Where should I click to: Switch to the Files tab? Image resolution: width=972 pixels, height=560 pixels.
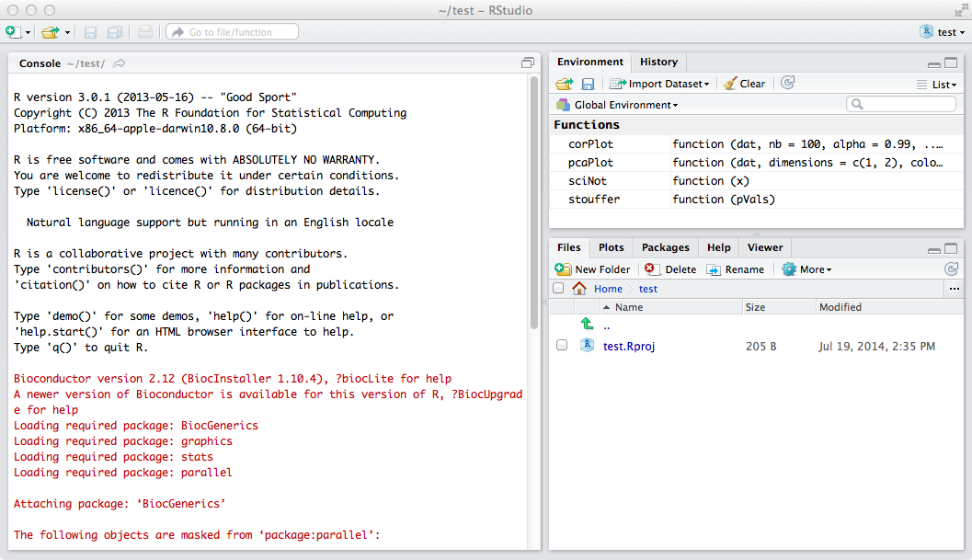pyautogui.click(x=569, y=247)
